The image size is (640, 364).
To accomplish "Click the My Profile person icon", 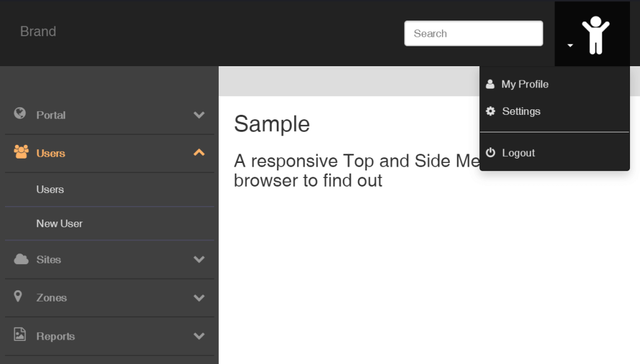I will tap(491, 84).
